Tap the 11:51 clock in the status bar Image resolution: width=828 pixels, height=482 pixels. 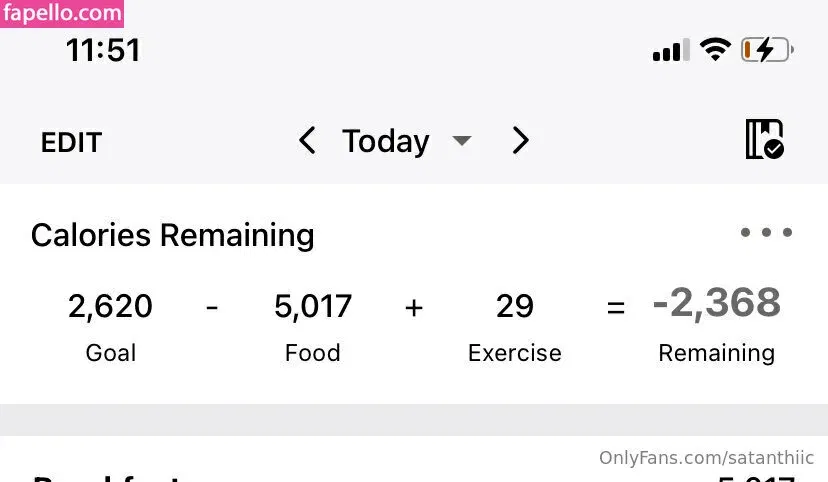pos(103,50)
